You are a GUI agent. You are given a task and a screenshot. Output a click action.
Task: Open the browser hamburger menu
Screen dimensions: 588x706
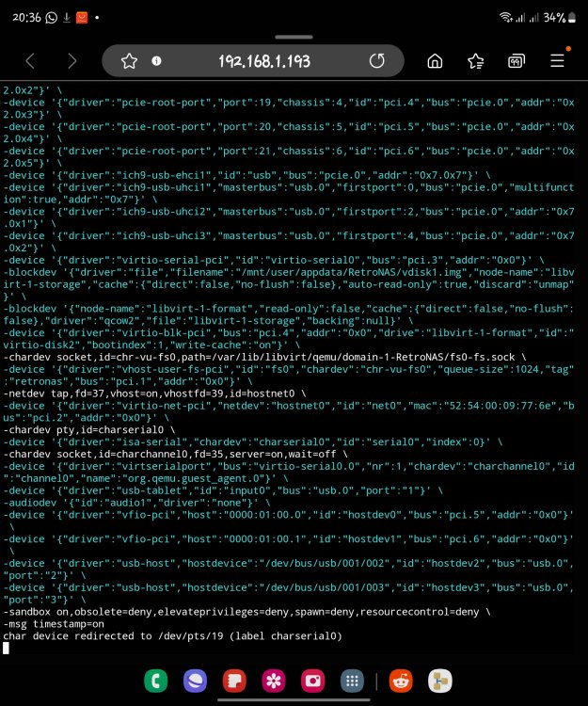coord(557,61)
